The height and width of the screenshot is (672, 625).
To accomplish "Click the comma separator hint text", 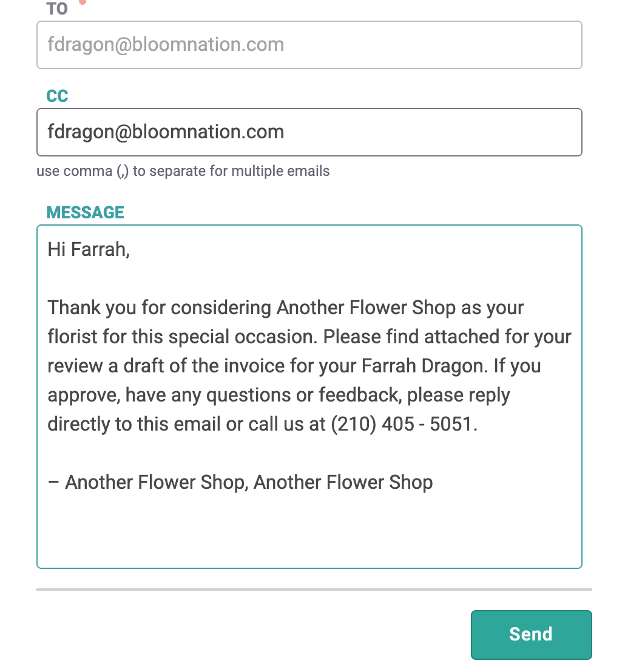I will click(x=183, y=171).
